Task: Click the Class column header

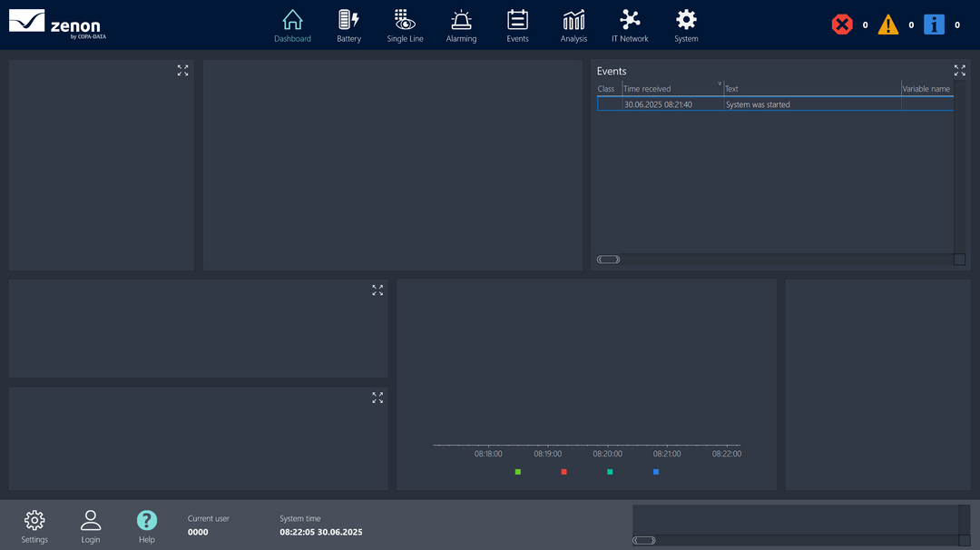Action: coord(609,89)
